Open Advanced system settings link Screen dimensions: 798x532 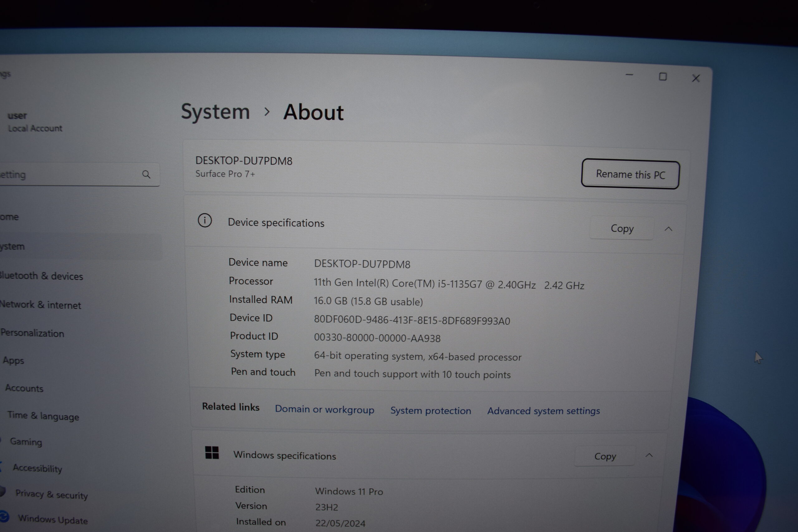point(544,411)
